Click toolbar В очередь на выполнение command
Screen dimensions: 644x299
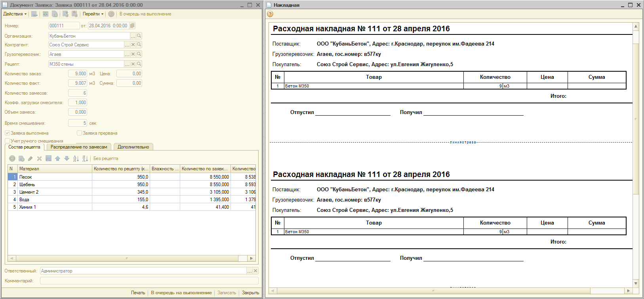point(145,14)
